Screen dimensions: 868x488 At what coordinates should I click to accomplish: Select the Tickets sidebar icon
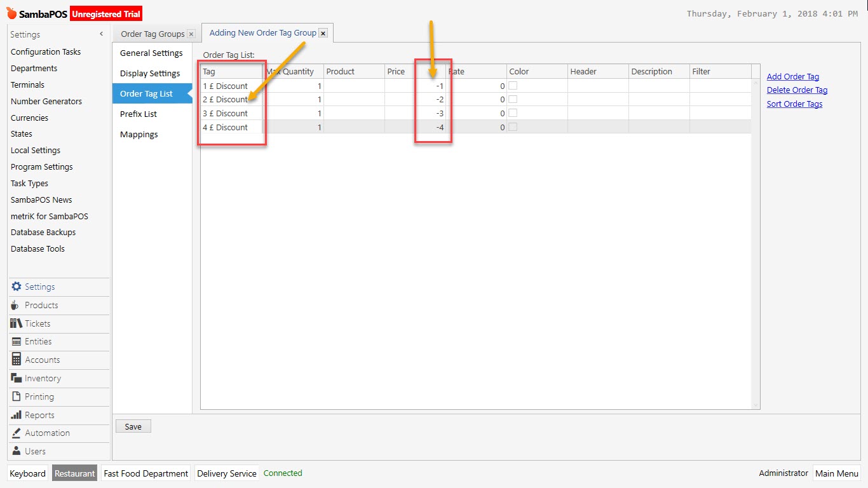tap(15, 323)
